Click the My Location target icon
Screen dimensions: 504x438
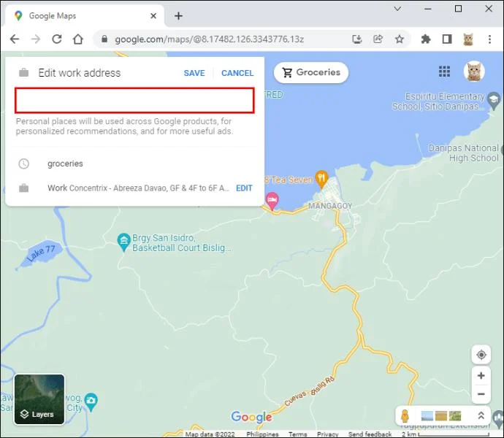click(481, 355)
